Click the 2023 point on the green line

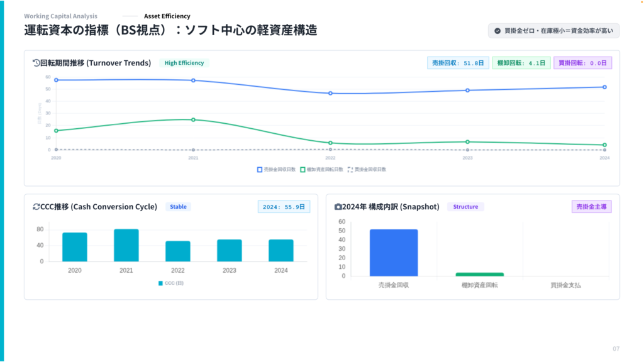[467, 142]
